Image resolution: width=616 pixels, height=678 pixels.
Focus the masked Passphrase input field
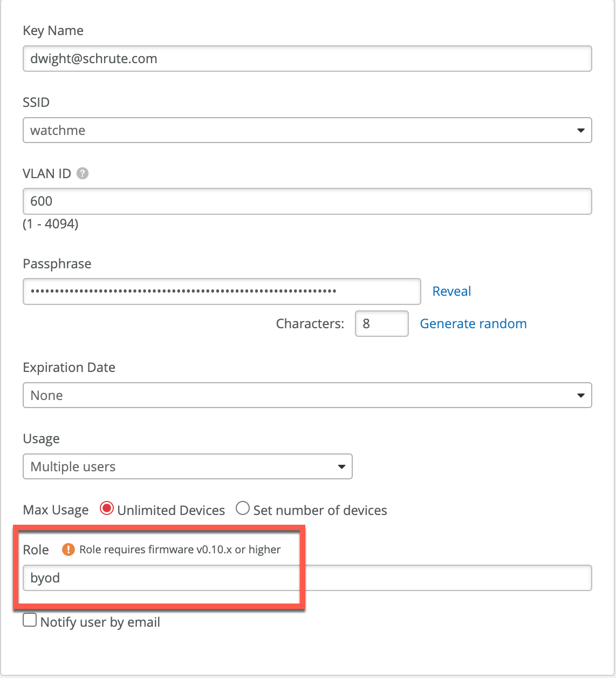click(221, 291)
